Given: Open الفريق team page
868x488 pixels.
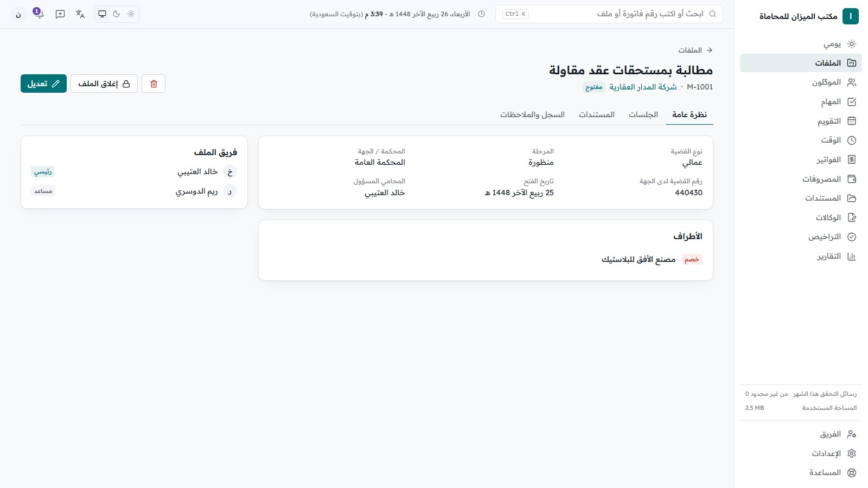Looking at the screenshot, I should [801, 434].
